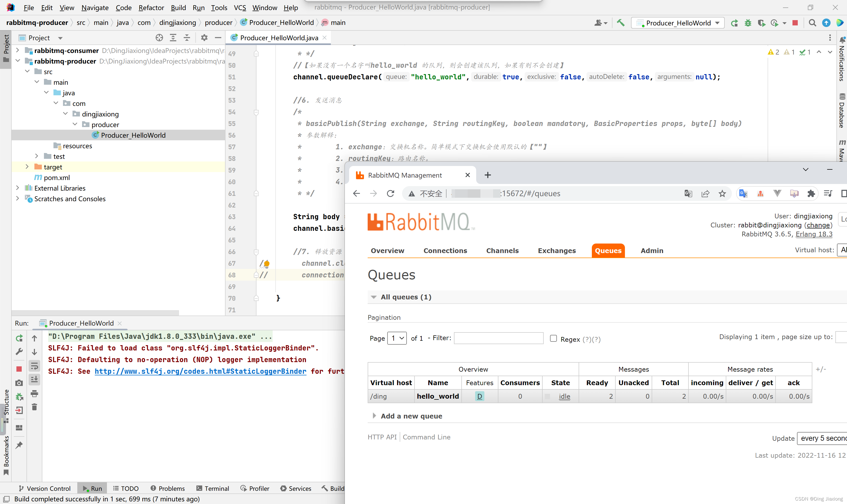Open the Database side panel
The height and width of the screenshot is (504, 847).
841,111
